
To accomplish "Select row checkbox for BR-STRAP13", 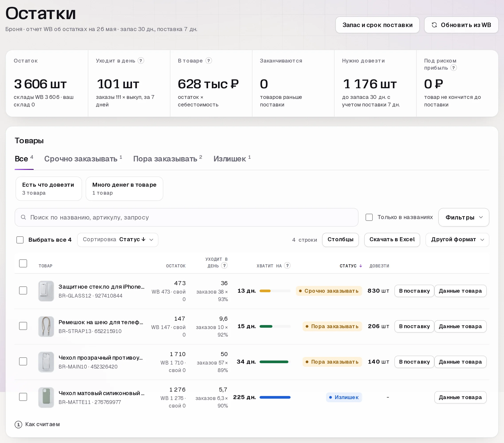I will pos(23,326).
